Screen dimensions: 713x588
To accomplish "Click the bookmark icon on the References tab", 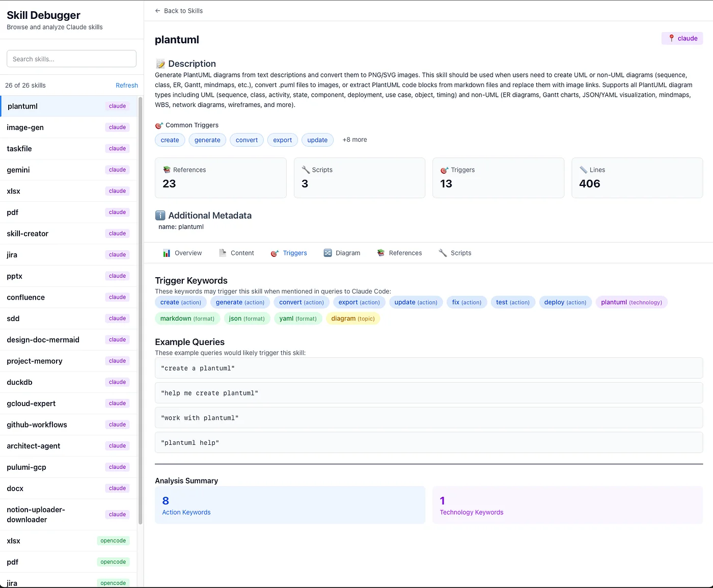I will [380, 252].
